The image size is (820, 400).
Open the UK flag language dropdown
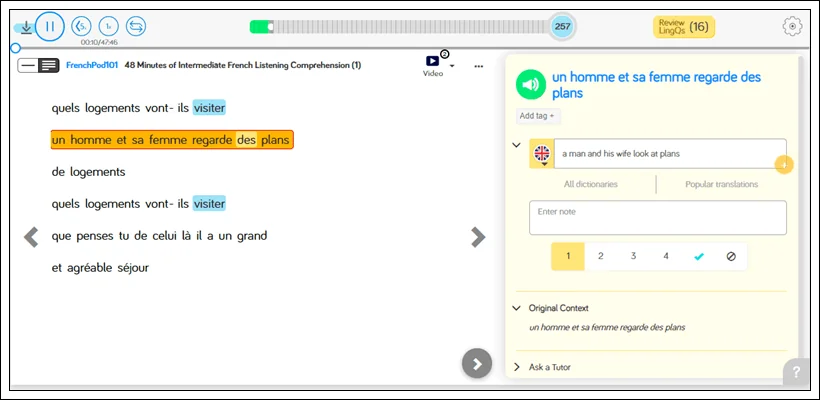click(x=542, y=155)
